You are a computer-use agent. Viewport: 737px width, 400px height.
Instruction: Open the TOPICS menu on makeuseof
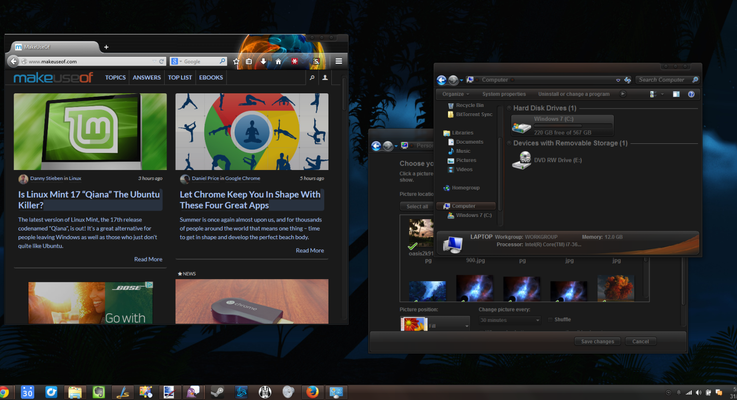coord(116,77)
